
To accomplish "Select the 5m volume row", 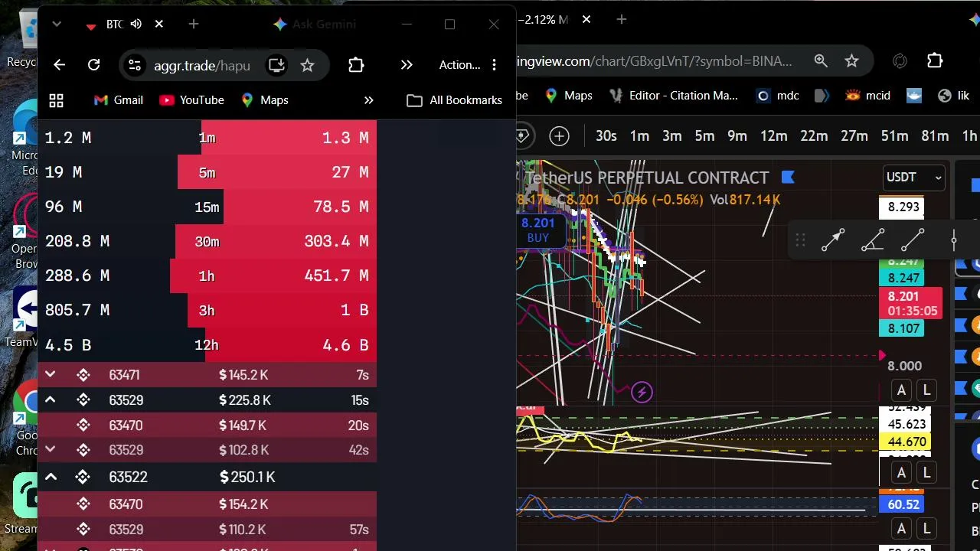I will pyautogui.click(x=207, y=172).
